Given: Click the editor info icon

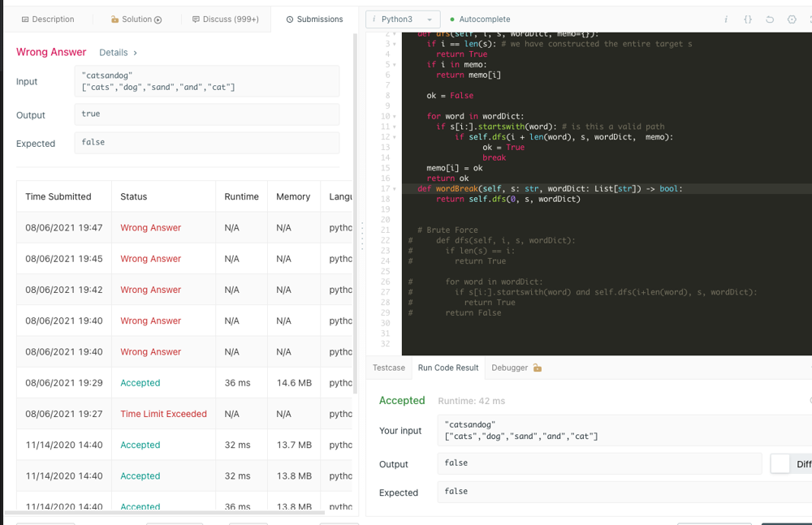Looking at the screenshot, I should (725, 19).
